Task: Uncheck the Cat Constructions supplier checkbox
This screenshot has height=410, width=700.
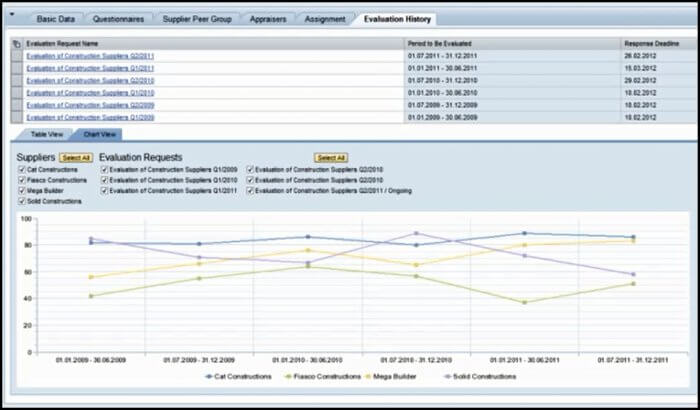Action: [x=21, y=170]
